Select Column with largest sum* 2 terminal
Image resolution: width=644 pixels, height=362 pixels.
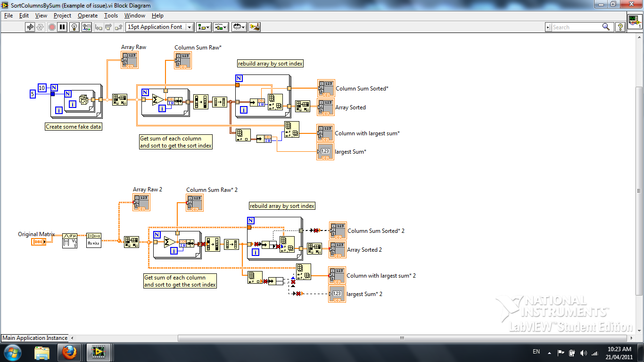click(337, 275)
